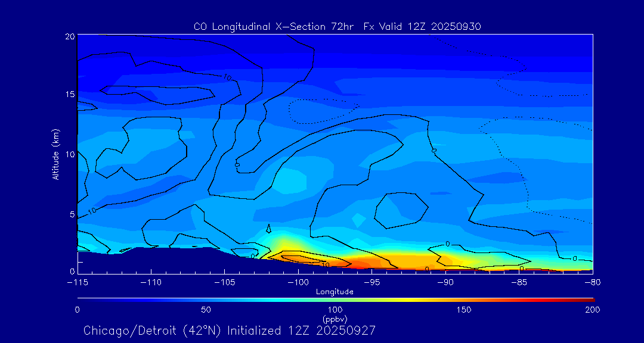This screenshot has width=644, height=343.
Task: Click the "Fx Valid 12Z 20250930" text
Action: (423, 27)
